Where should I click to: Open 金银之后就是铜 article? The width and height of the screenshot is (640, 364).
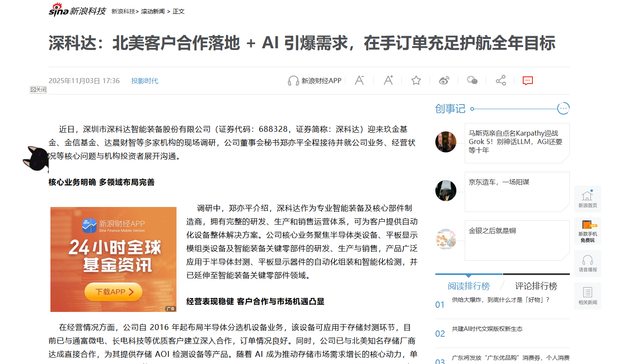pos(492,230)
